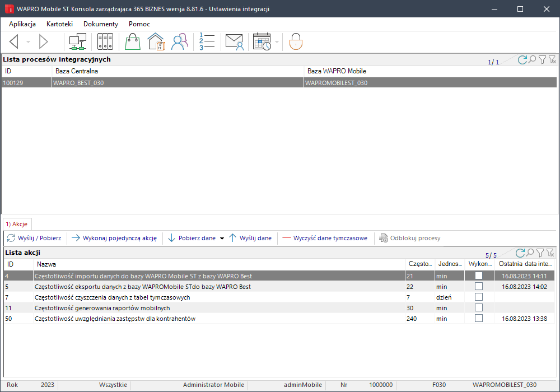Filter the integration process list
This screenshot has height=392, width=560.
click(x=543, y=59)
